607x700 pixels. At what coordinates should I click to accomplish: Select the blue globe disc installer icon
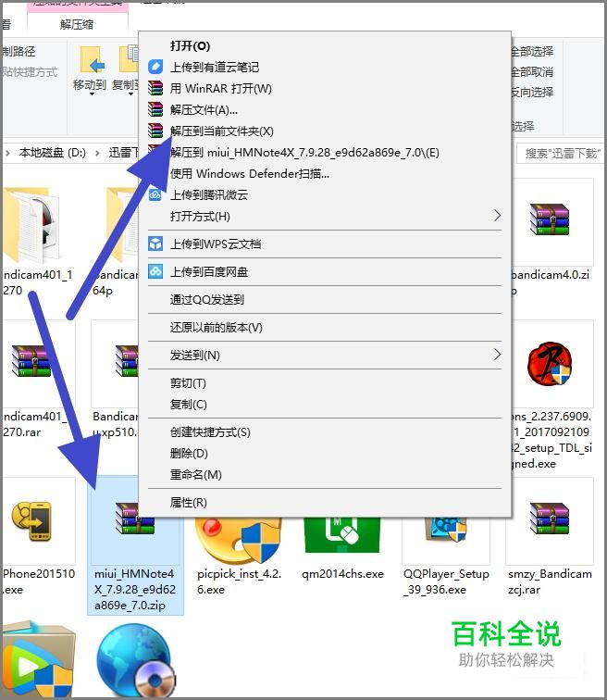(x=136, y=661)
